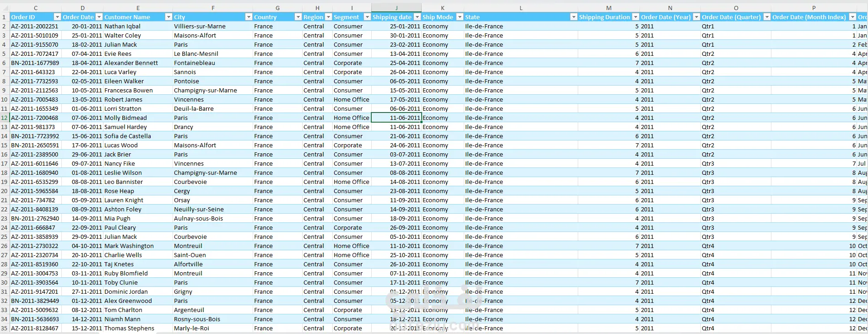Select row 20 by its row number

(x=5, y=191)
